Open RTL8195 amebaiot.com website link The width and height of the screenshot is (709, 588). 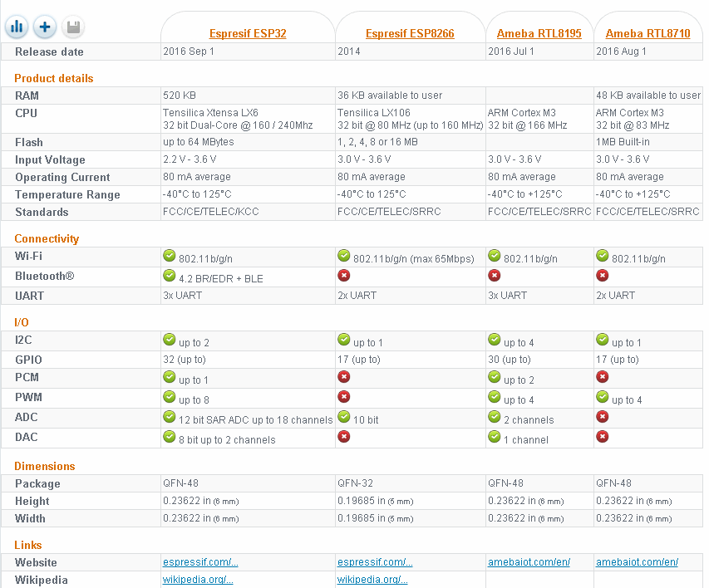point(529,561)
